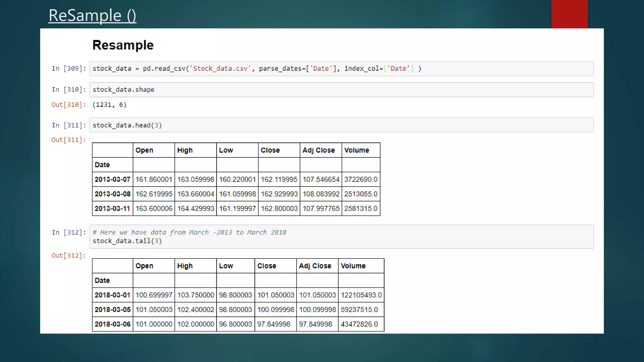This screenshot has height=362, width=644.
Task: Click the 161.860001 Open value
Action: coord(154,179)
